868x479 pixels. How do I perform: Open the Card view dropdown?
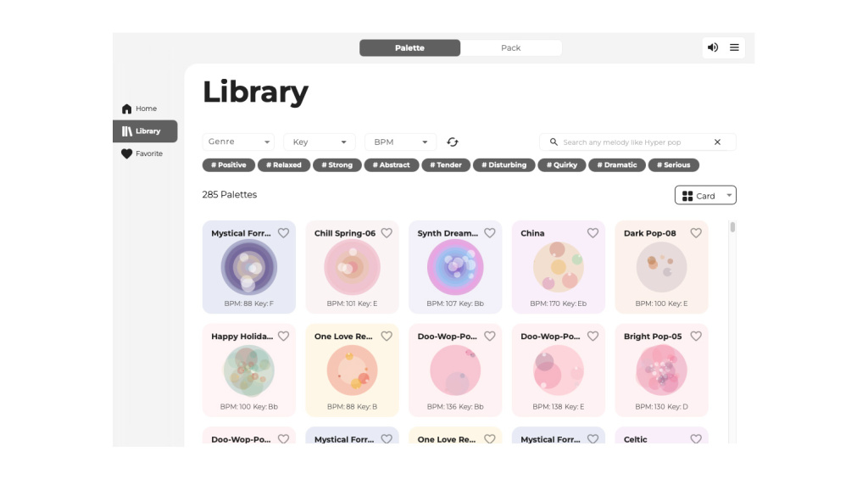705,196
